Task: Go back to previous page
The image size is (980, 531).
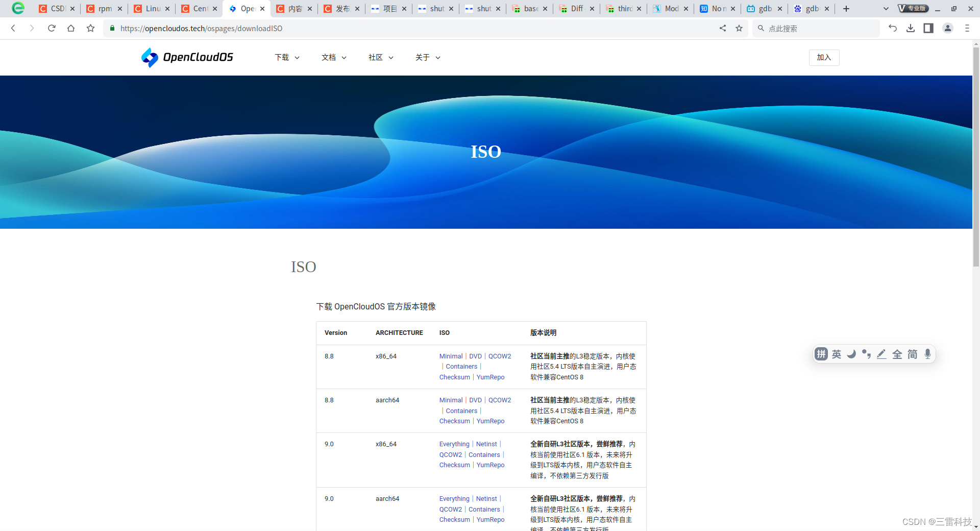Action: pyautogui.click(x=13, y=28)
